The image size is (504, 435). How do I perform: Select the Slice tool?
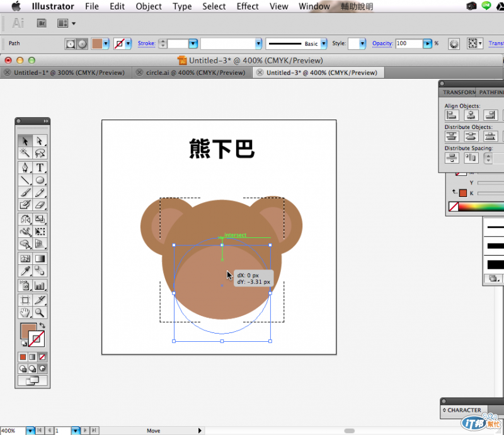[40, 300]
